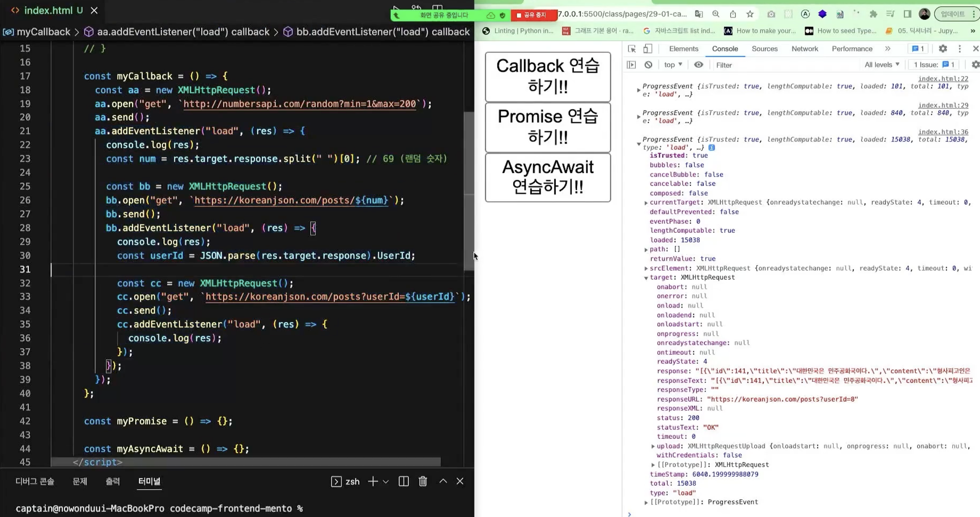The image size is (980, 517).
Task: Switch to the Sources tab
Action: 764,49
